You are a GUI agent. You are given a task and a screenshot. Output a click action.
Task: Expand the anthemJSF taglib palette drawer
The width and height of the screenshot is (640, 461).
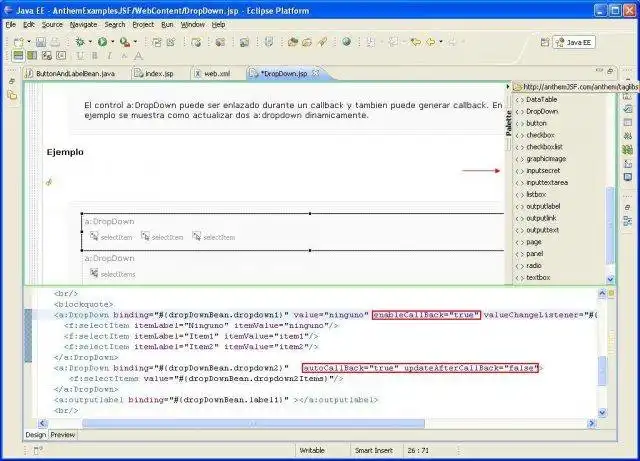[x=576, y=87]
